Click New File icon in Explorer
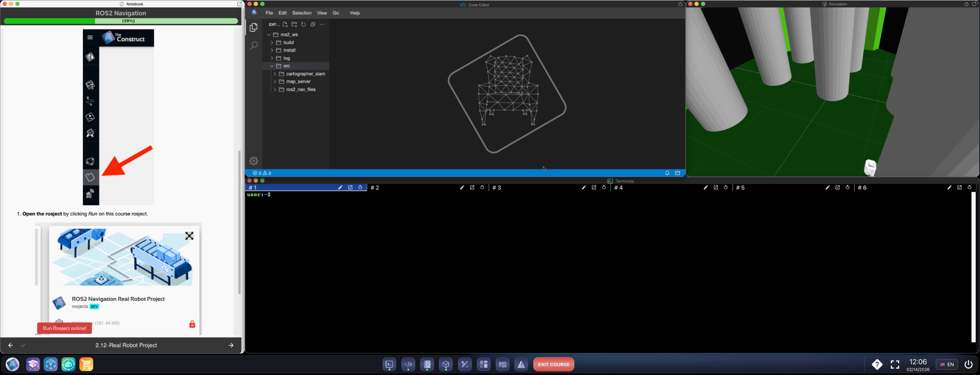The height and width of the screenshot is (375, 980). tap(285, 24)
